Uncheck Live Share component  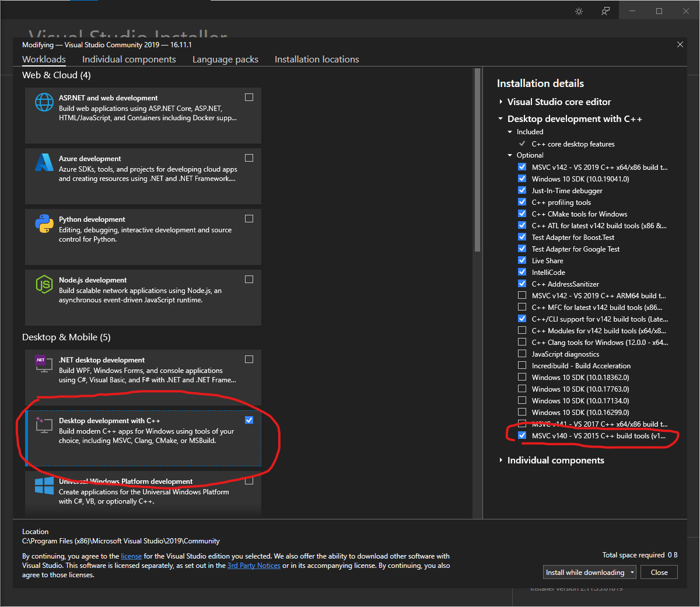(522, 260)
